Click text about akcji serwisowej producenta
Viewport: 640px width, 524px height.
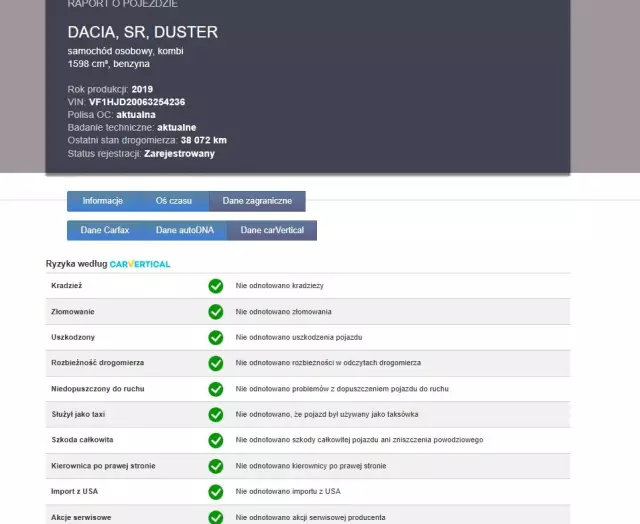pyautogui.click(x=311, y=517)
